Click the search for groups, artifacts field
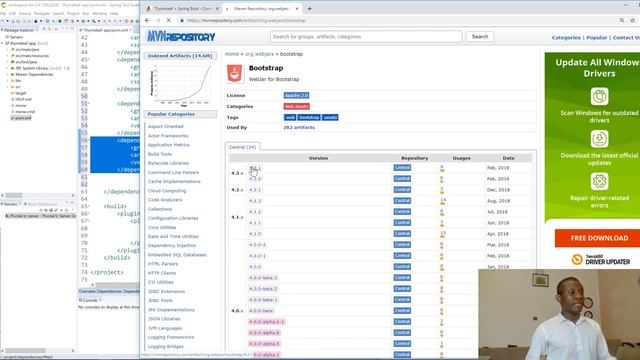This screenshot has height=360, width=640. (366, 37)
